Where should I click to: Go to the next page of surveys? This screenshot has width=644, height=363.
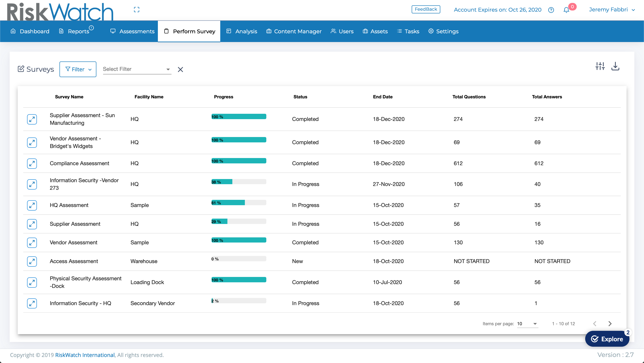click(610, 323)
